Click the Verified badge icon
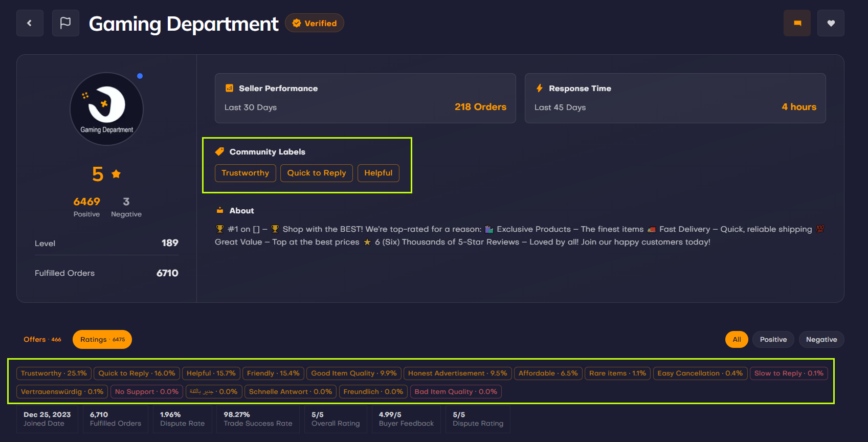This screenshot has height=442, width=868. click(x=297, y=23)
